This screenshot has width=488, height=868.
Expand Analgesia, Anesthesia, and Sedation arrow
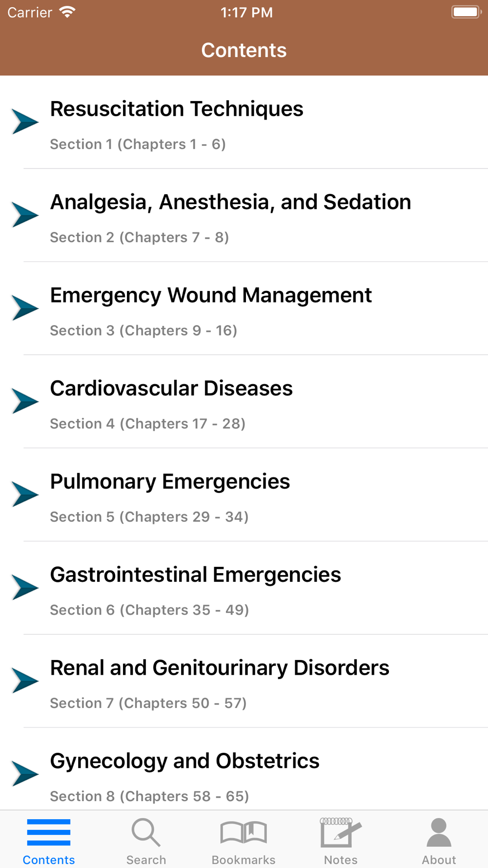click(25, 215)
